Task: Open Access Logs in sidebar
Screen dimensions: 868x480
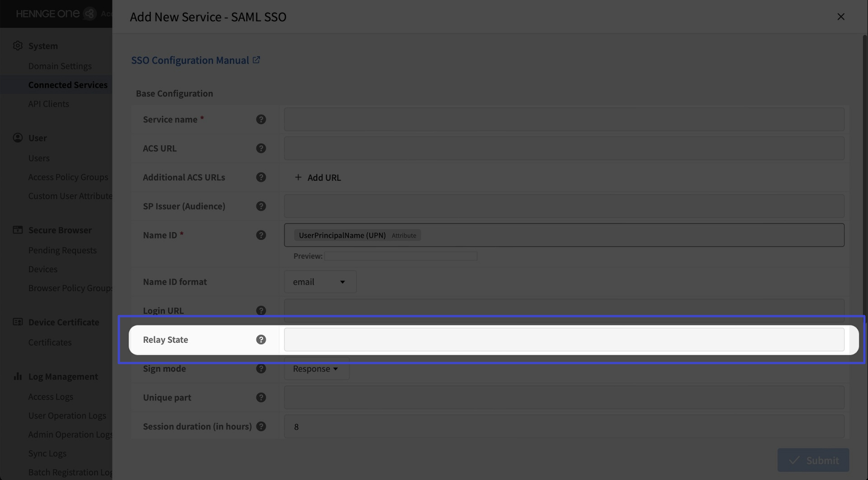Action: coord(50,397)
